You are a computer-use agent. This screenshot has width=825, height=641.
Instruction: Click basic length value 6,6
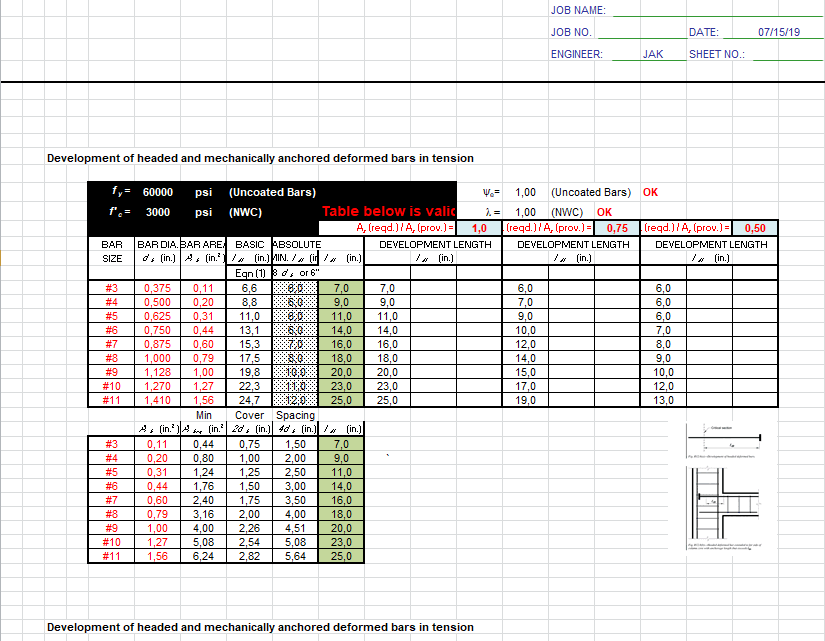[x=249, y=288]
